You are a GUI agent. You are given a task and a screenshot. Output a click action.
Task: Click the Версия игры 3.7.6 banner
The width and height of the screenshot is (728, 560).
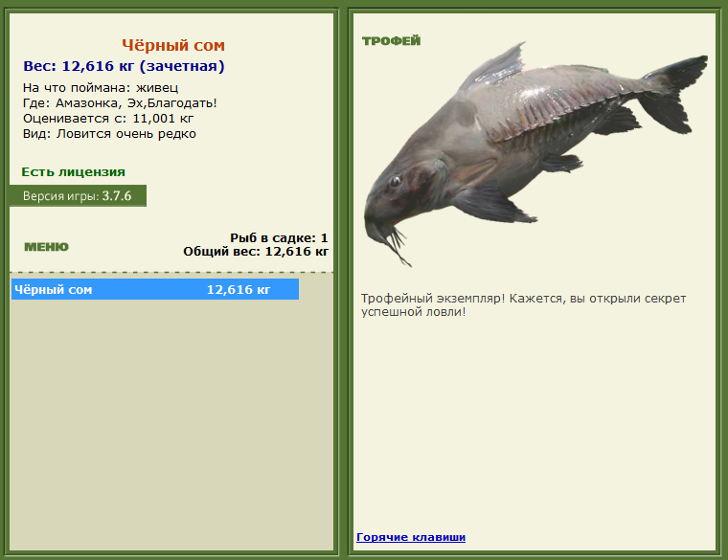pos(78,196)
